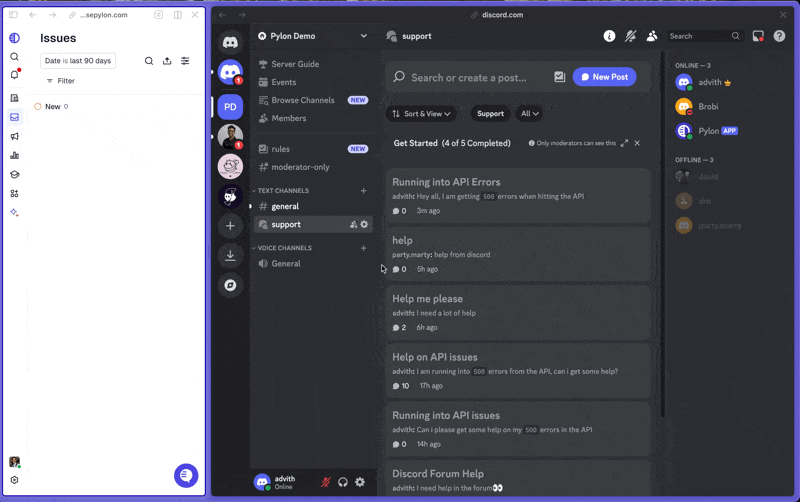The width and height of the screenshot is (800, 502).
Task: Open Discord inbox icon
Action: click(758, 36)
